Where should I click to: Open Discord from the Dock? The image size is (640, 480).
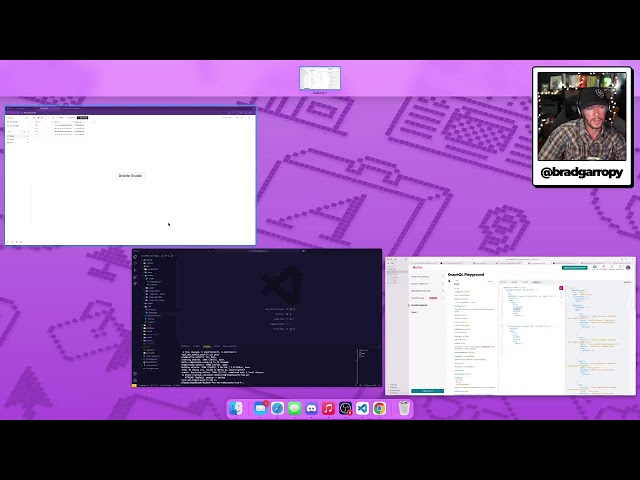[311, 408]
